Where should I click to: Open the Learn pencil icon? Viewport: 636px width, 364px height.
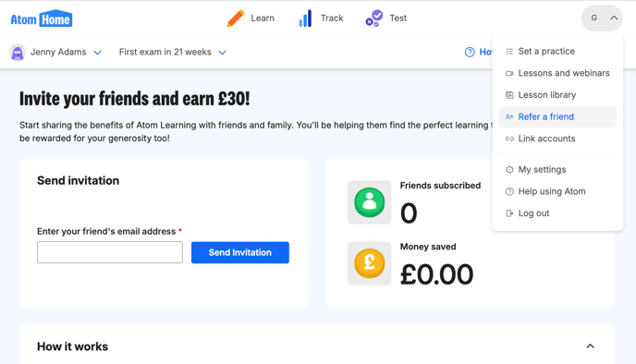(236, 18)
